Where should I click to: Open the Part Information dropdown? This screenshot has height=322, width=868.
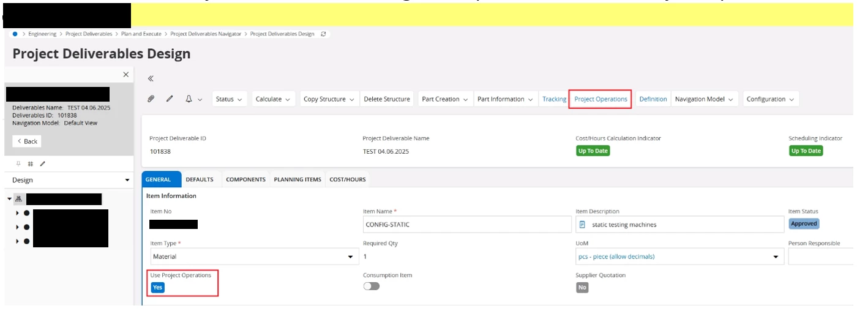point(506,99)
